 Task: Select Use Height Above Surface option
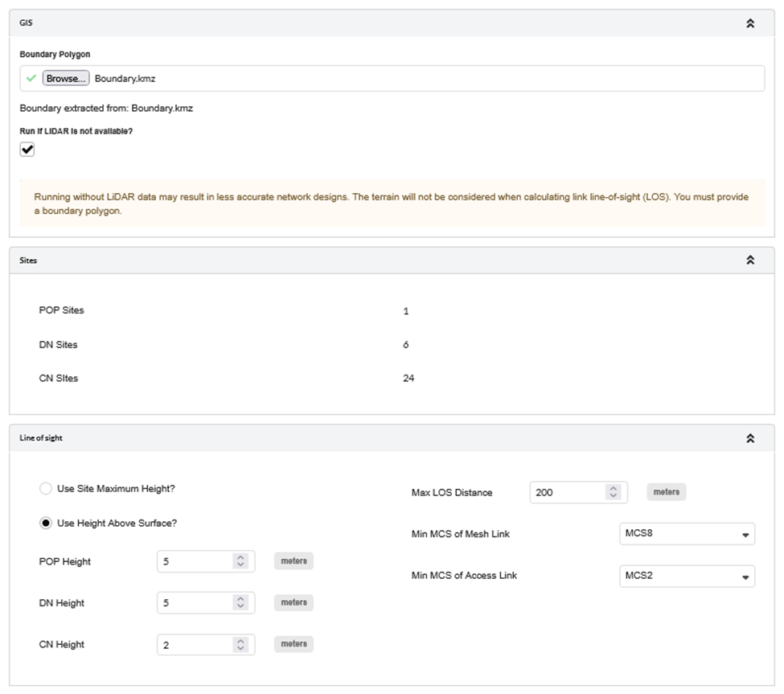click(46, 524)
